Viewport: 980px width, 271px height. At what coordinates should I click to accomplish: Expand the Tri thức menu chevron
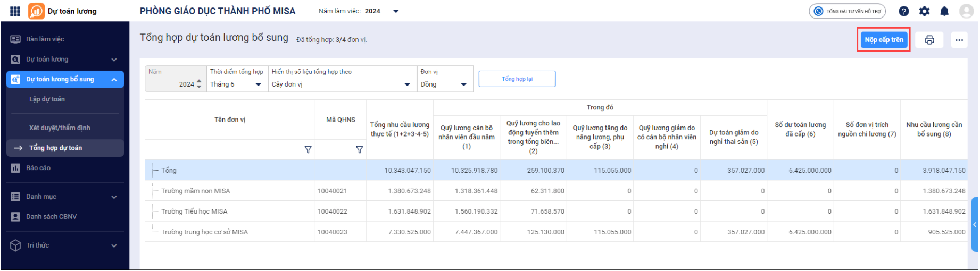pyautogui.click(x=114, y=246)
